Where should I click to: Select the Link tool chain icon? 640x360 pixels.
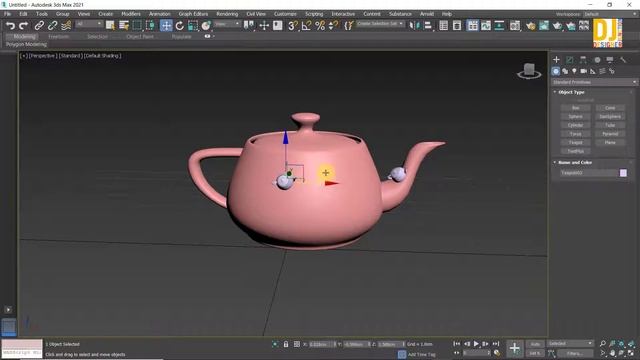point(39,26)
